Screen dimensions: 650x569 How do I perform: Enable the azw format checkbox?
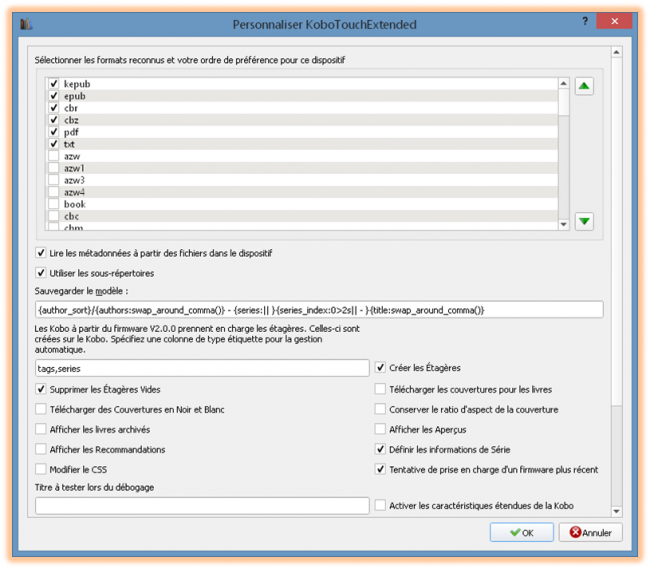pyautogui.click(x=53, y=156)
